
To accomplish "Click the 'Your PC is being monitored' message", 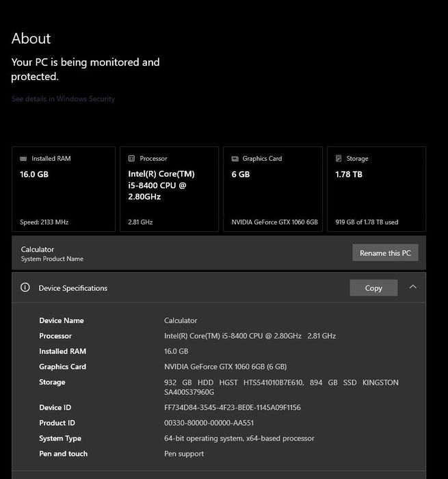I will (x=85, y=69).
